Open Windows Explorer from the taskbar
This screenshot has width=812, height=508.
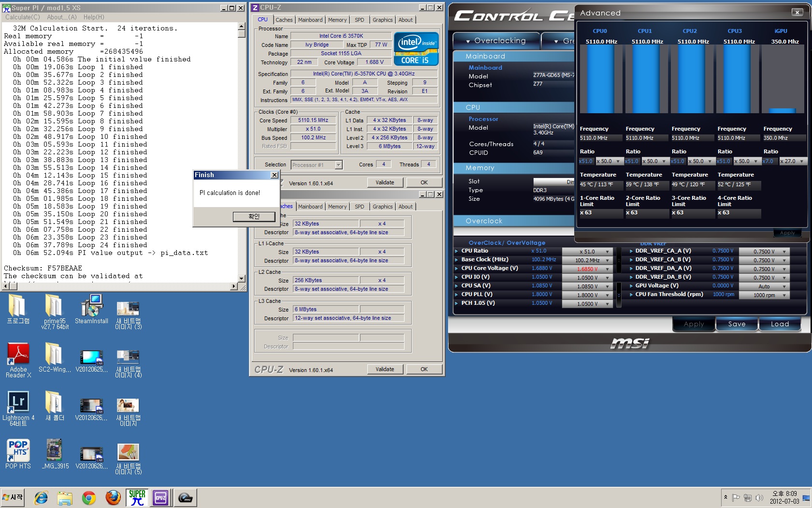click(x=65, y=497)
